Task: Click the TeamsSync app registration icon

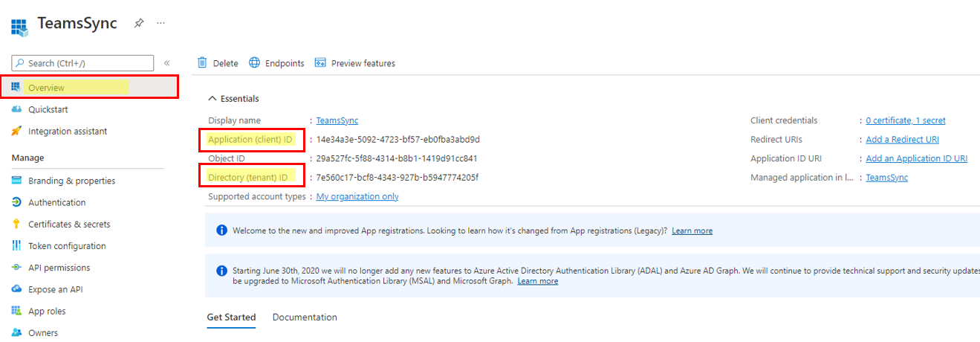Action: (19, 28)
